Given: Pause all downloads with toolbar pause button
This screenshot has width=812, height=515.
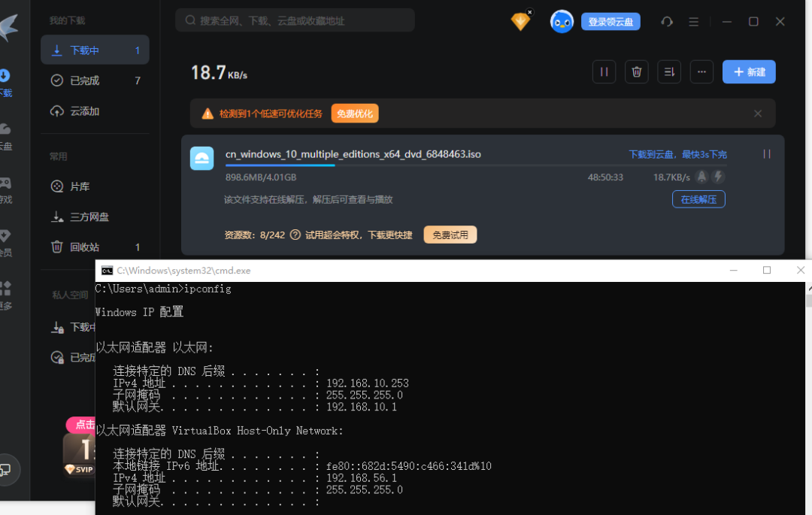Looking at the screenshot, I should [x=604, y=72].
